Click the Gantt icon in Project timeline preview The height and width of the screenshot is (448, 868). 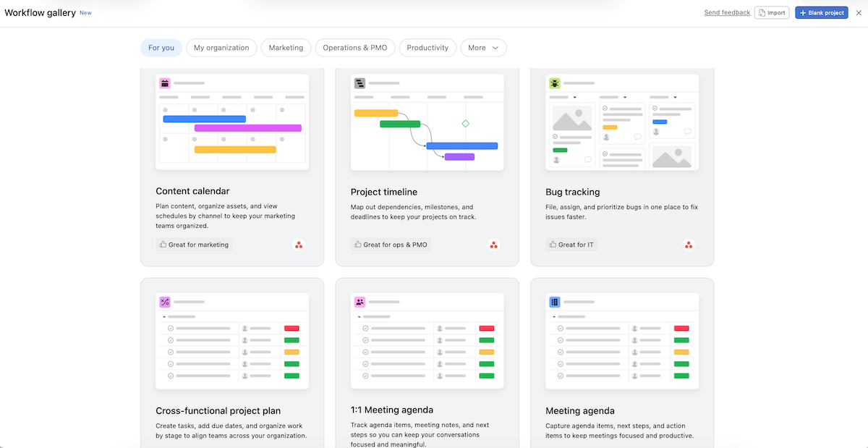[359, 83]
